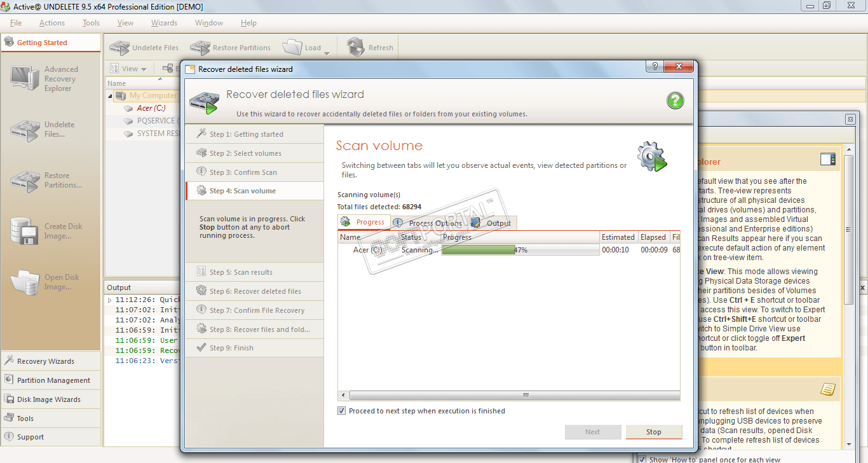
Task: Click the Elapsed column header
Action: coord(653,237)
